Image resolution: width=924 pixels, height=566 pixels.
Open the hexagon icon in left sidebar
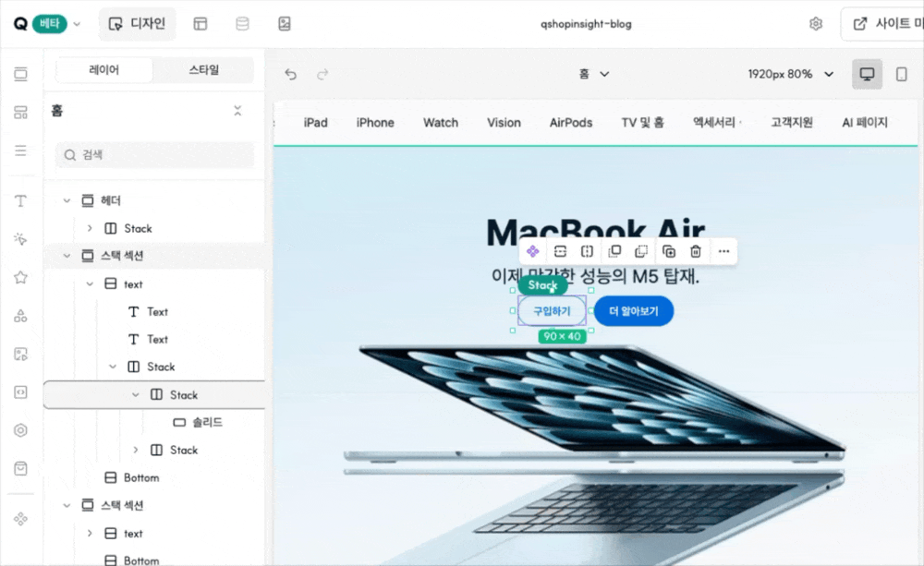(x=20, y=430)
